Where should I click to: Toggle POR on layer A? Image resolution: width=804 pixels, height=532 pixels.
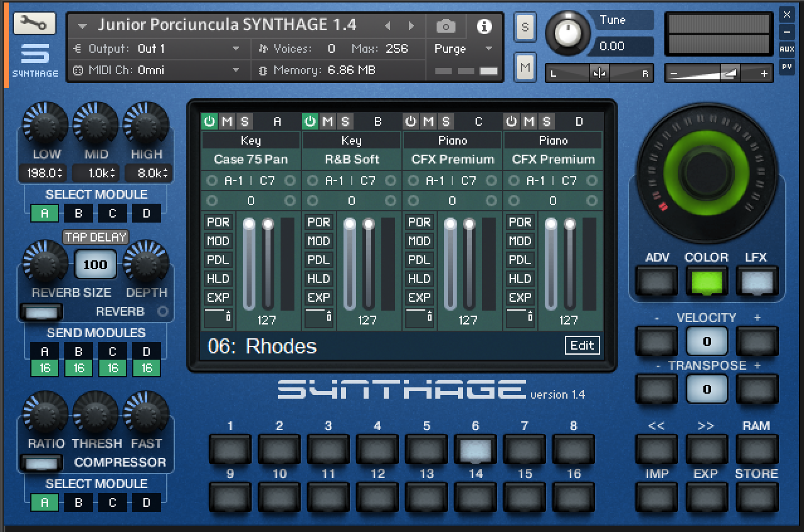coord(218,222)
